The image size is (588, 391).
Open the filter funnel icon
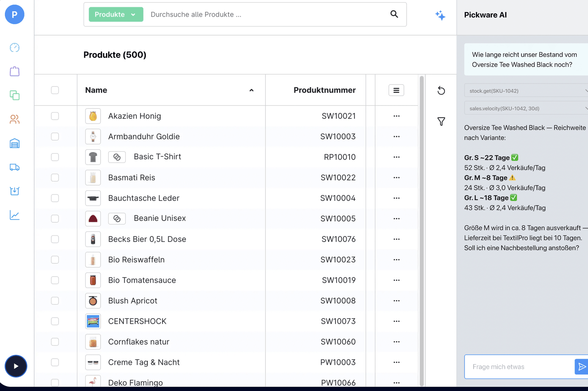point(441,122)
